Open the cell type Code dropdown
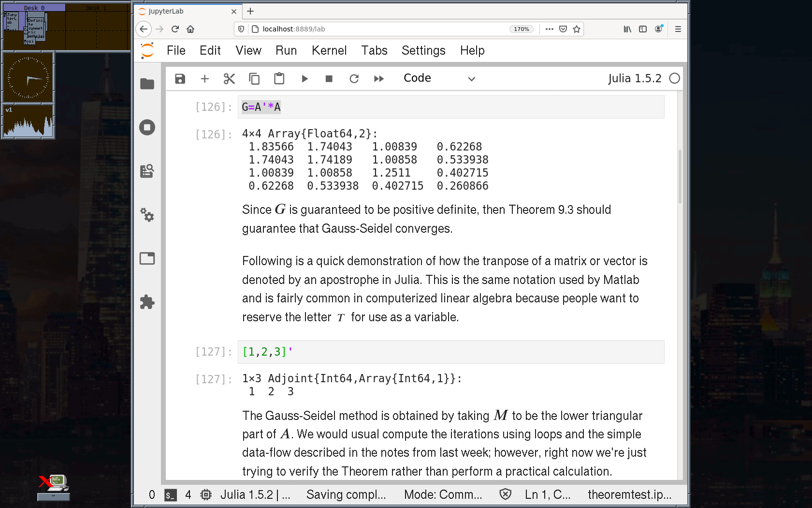 point(439,78)
